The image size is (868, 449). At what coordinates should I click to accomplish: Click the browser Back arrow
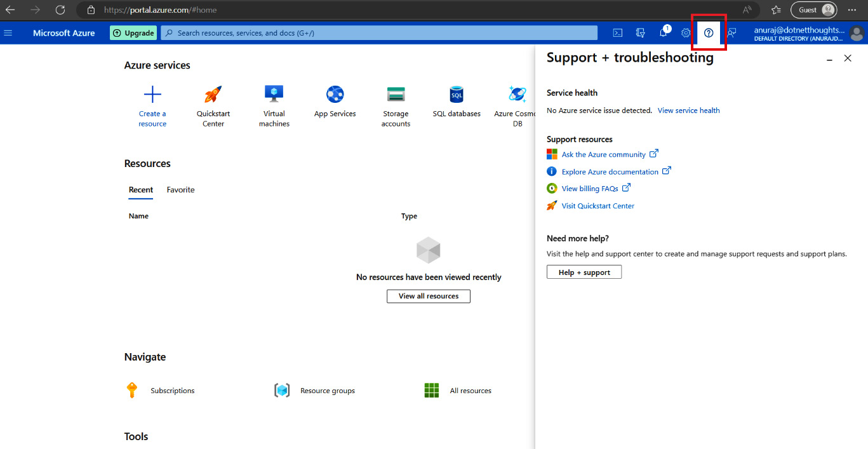(x=10, y=10)
